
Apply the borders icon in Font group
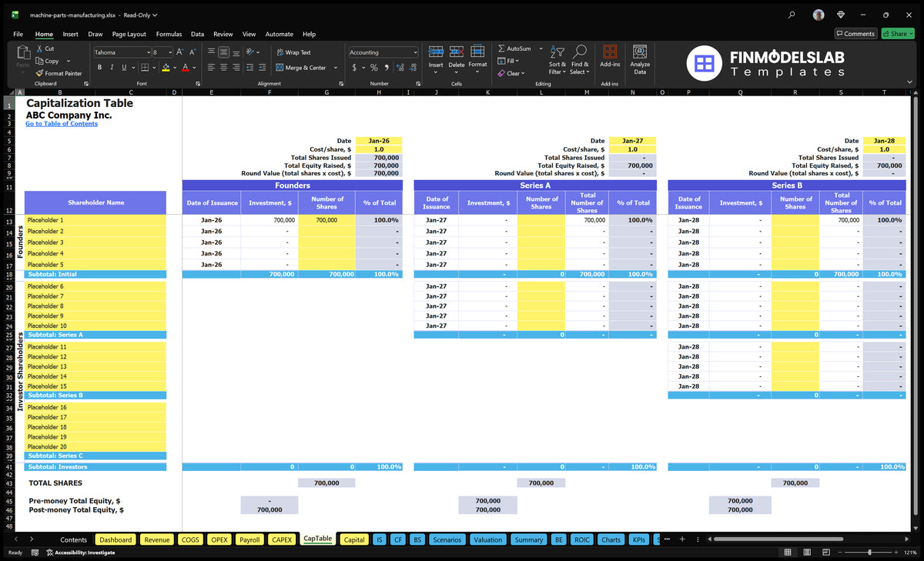(x=145, y=68)
